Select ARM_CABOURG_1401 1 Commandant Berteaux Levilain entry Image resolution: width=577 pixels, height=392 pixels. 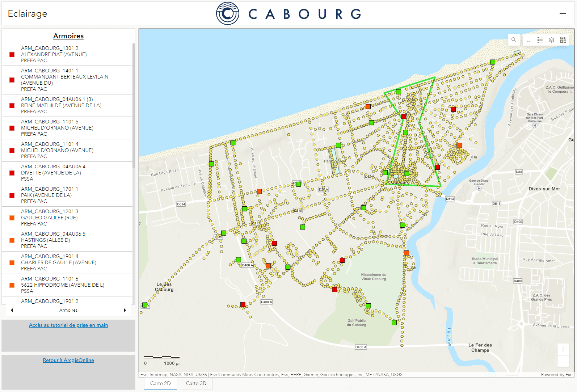[x=67, y=80]
